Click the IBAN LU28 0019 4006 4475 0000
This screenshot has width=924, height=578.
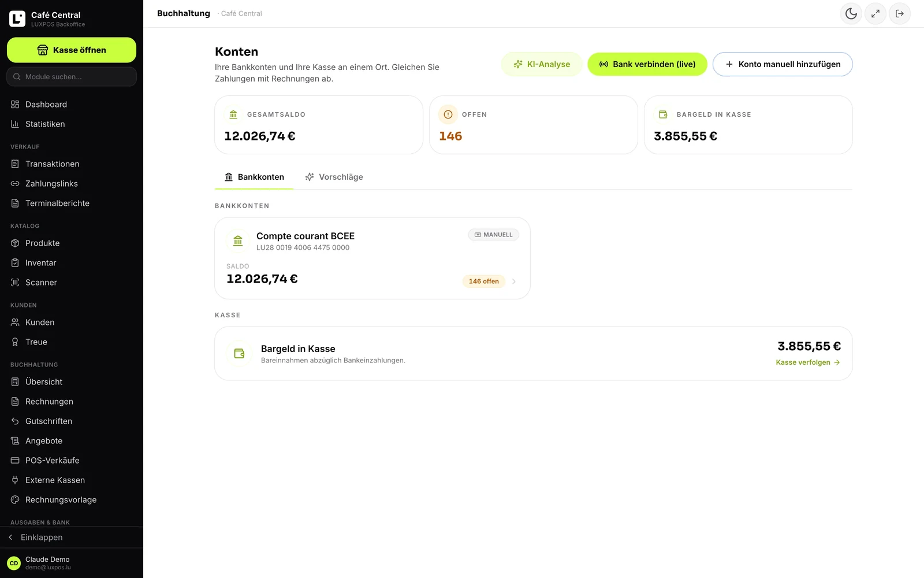click(303, 247)
